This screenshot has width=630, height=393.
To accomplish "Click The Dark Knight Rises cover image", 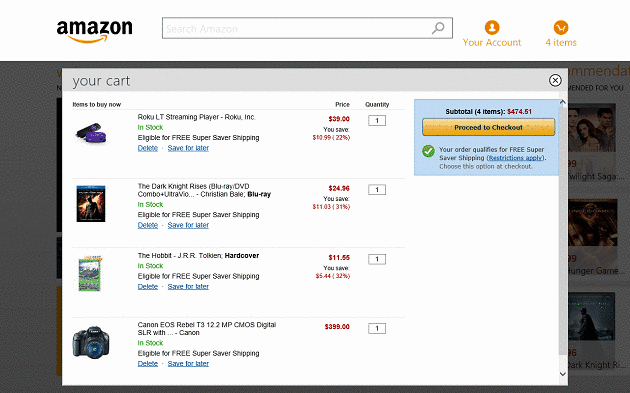I will (91, 204).
